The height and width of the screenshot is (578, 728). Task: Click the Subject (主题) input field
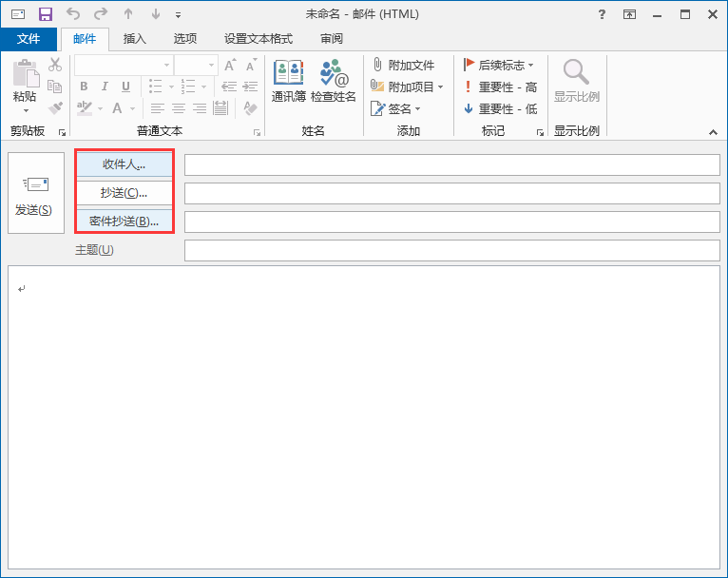pyautogui.click(x=451, y=250)
